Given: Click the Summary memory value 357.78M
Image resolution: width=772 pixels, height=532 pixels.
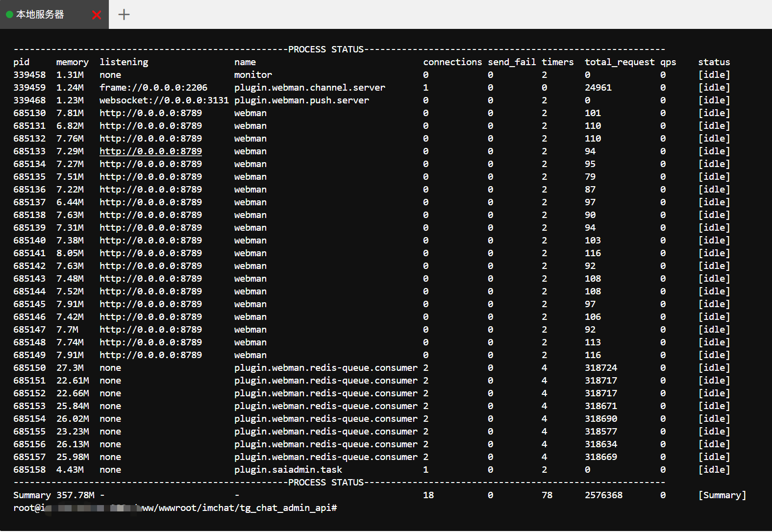Looking at the screenshot, I should (x=75, y=495).
